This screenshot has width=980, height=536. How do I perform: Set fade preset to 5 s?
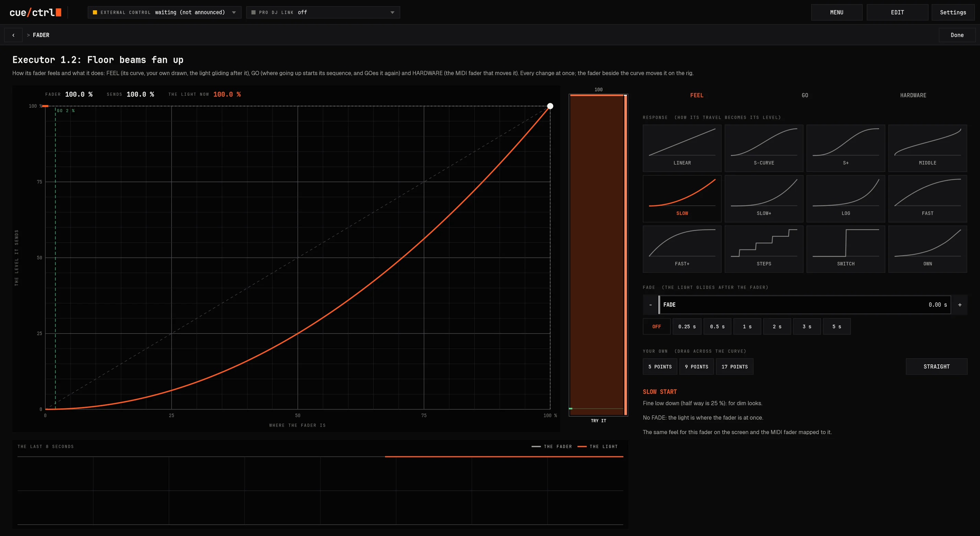[x=837, y=326]
